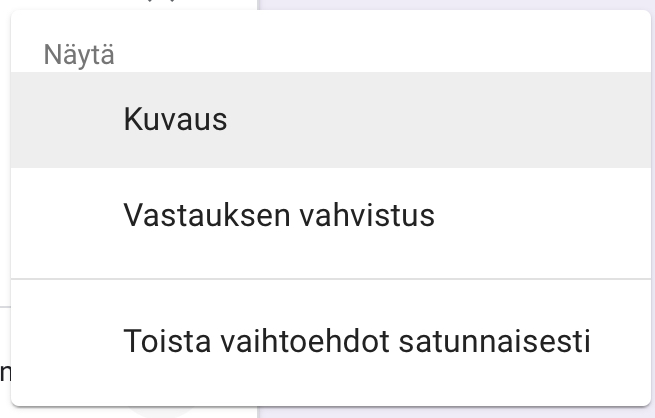Click the Toista vaihtoehdot satunnaisesti label
The height and width of the screenshot is (418, 655).
tap(357, 342)
